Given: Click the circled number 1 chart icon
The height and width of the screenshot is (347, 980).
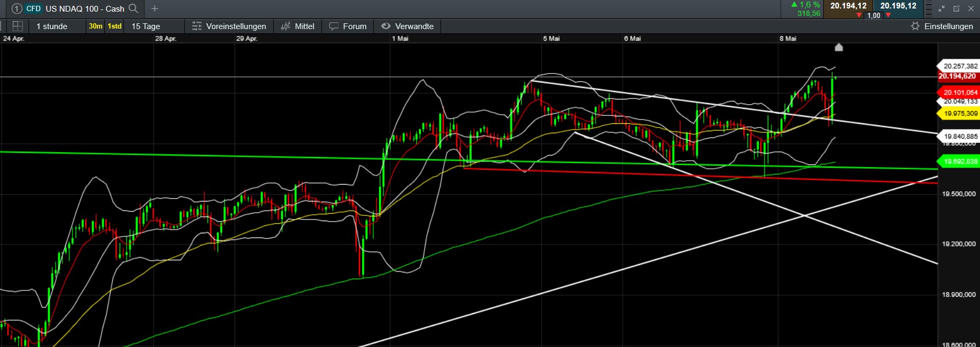Looking at the screenshot, I should 17,8.
